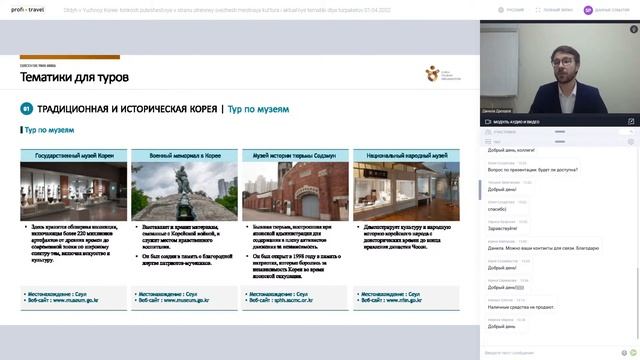This screenshot has height=360, width=640.
Task: Click the message text input field
Action: (x=551, y=353)
